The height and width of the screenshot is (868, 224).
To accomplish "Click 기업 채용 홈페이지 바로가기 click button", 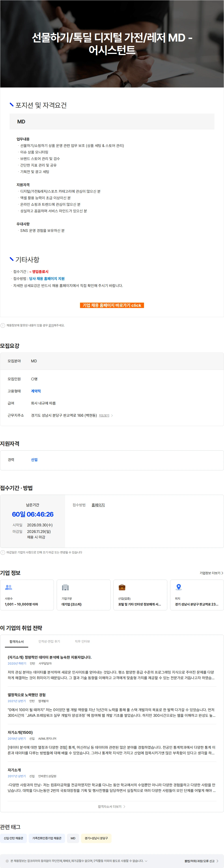I will click(x=112, y=305).
